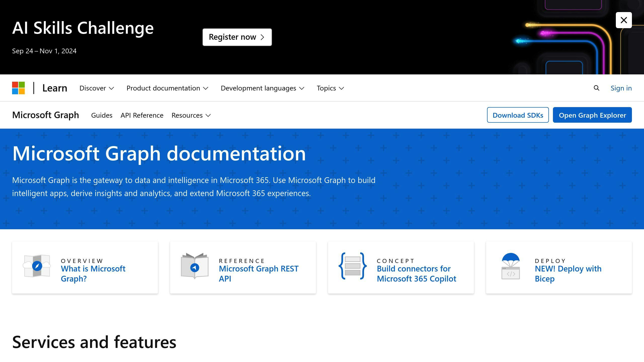Viewport: 644px width, 362px height.
Task: Click the Services and features heading
Action: pos(94,342)
